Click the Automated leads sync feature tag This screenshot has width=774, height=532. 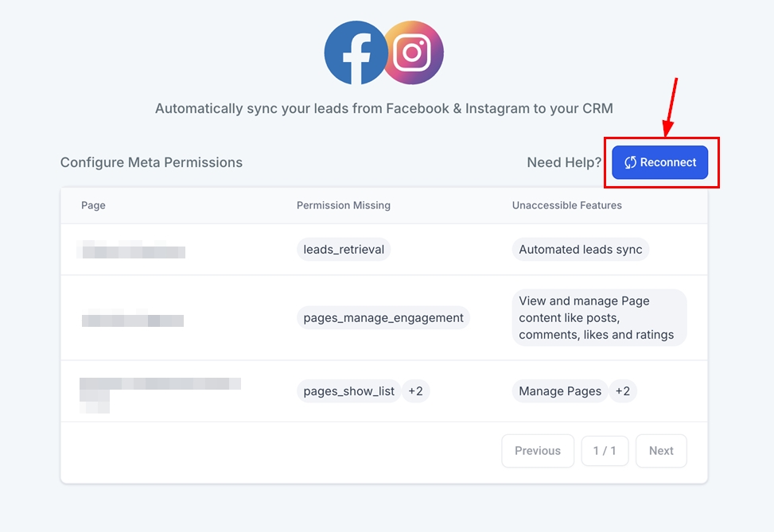580,250
